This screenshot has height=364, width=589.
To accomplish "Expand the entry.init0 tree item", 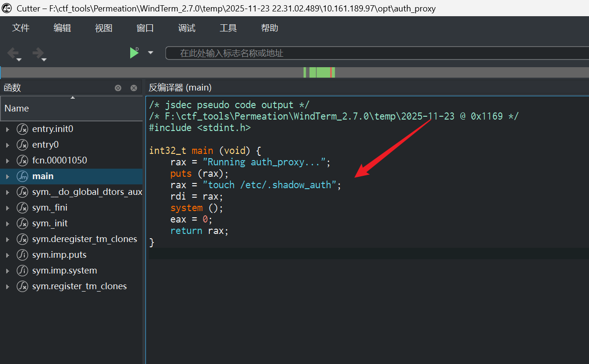I will (7, 129).
